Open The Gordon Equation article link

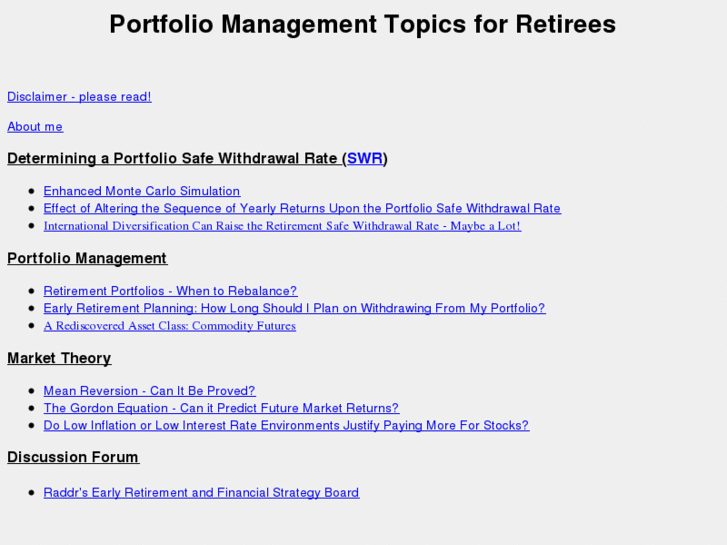click(x=221, y=408)
